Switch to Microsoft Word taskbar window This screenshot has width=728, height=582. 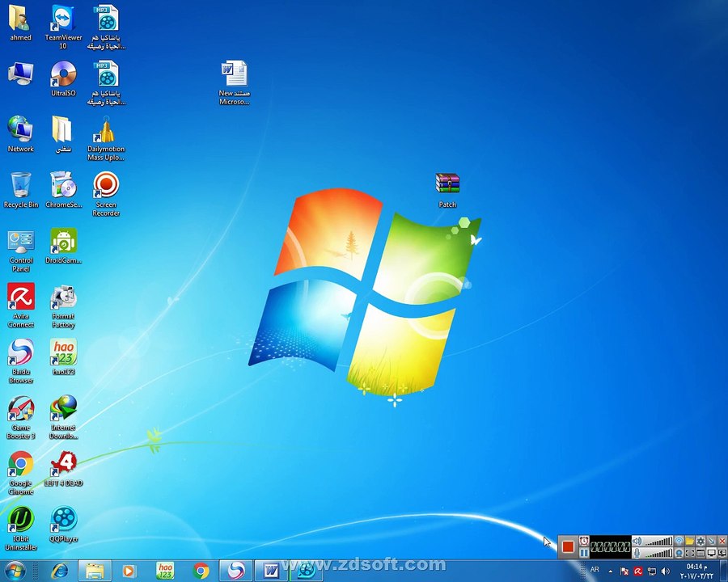coord(271,571)
